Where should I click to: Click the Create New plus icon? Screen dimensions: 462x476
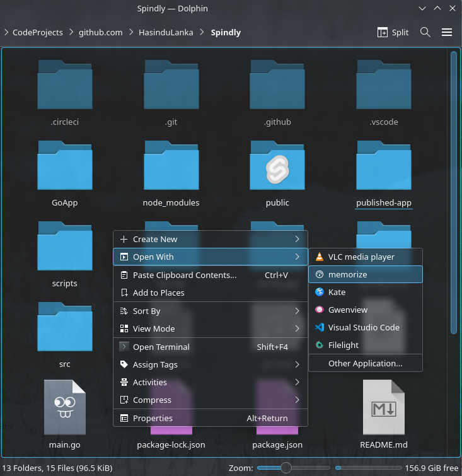coord(124,239)
